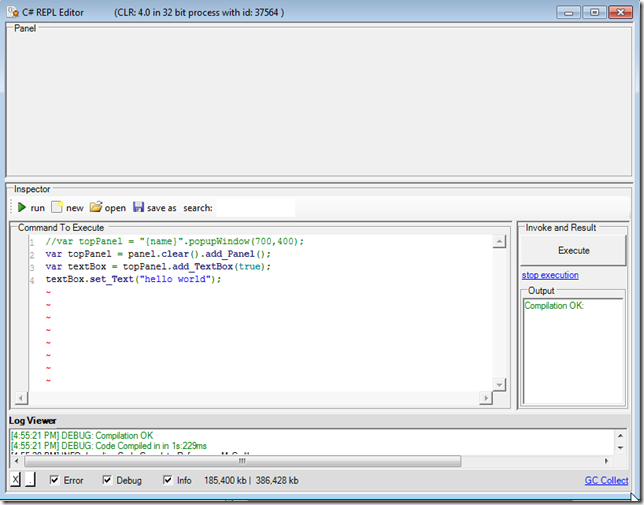Click the Log Viewer heading
Screen dimensions: 644x505
[x=32, y=420]
